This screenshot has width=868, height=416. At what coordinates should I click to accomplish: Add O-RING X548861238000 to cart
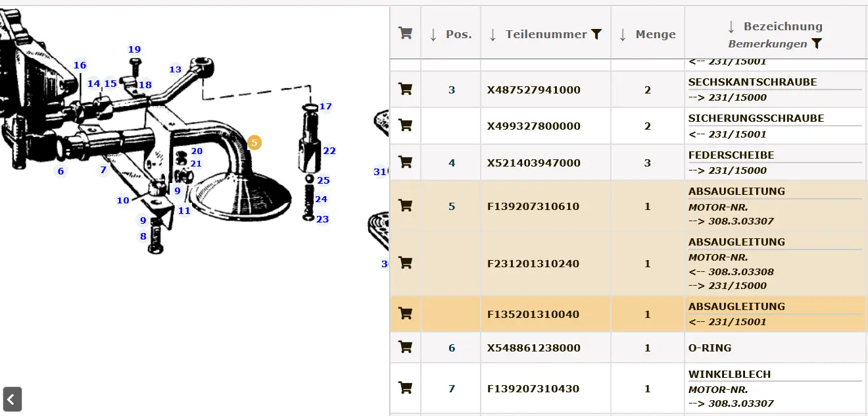406,347
